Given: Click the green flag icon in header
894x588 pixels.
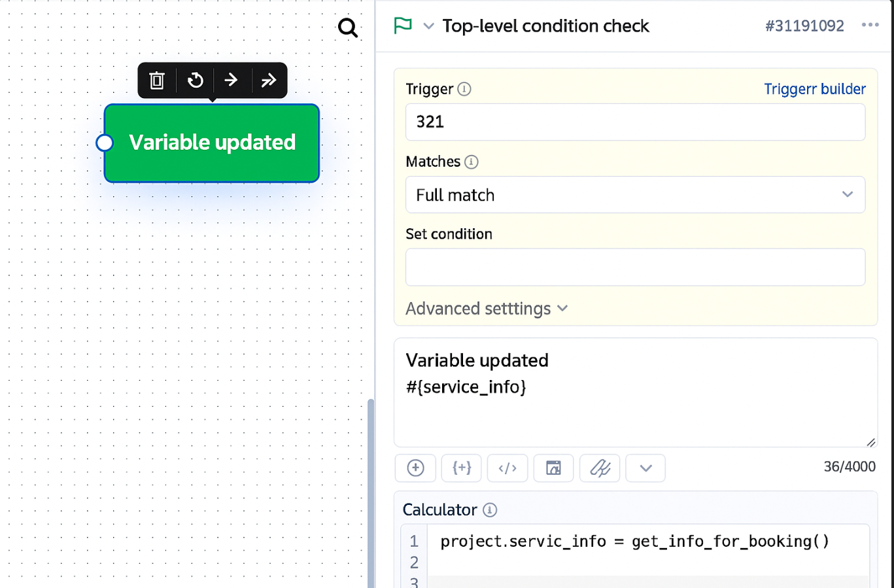Looking at the screenshot, I should pos(403,26).
